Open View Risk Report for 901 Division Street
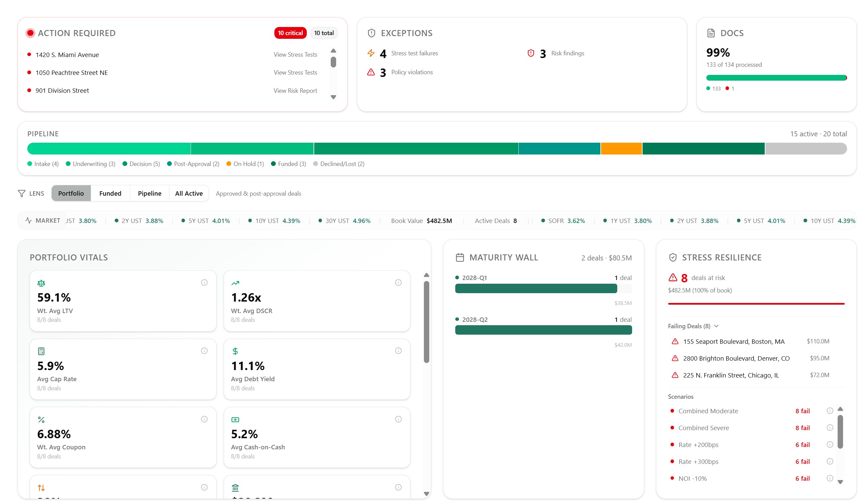Image resolution: width=868 pixels, height=504 pixels. click(295, 90)
